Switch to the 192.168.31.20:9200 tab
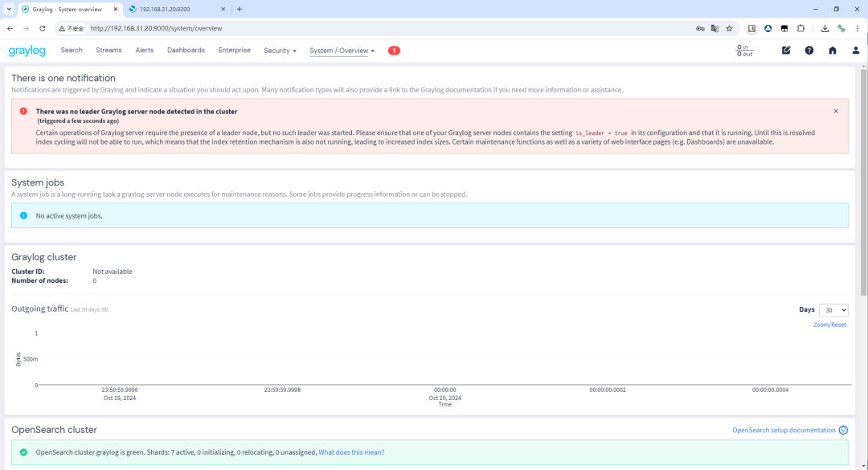 click(176, 10)
